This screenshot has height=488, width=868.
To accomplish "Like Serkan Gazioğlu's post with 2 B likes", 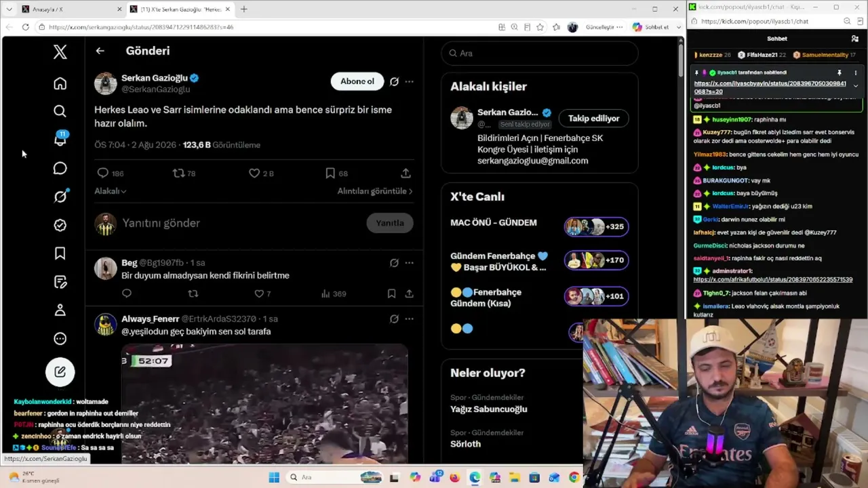I will tap(254, 174).
